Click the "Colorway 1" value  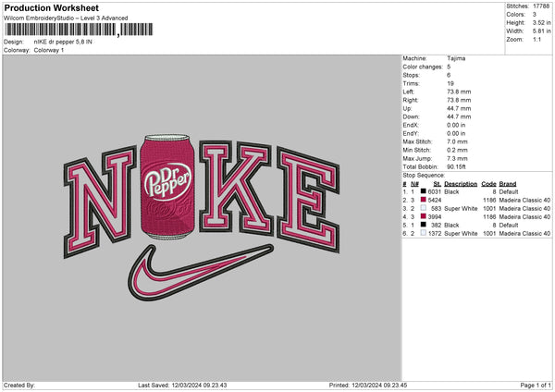[49, 50]
